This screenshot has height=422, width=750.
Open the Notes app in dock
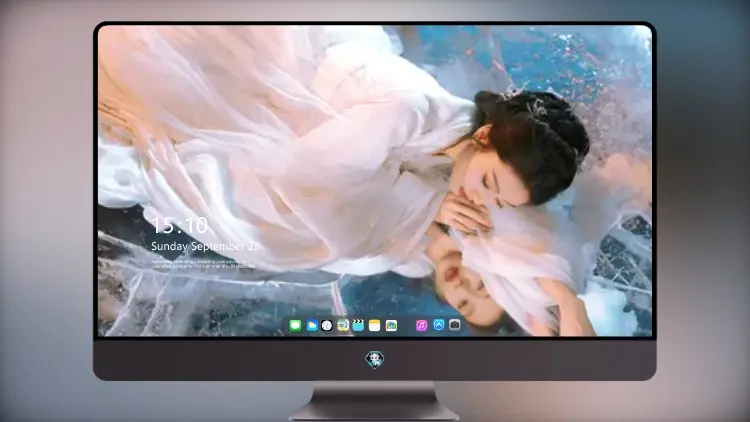[x=375, y=326]
